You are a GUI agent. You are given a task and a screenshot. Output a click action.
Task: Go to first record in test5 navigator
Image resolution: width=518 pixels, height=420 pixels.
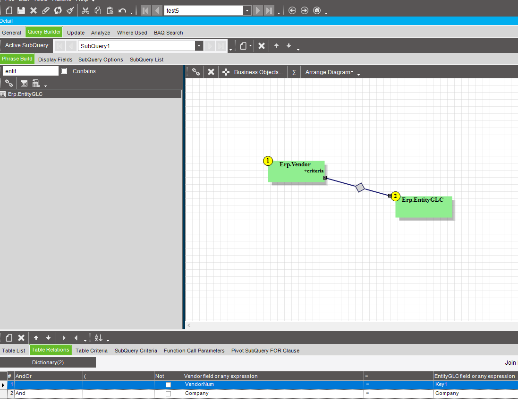coord(145,10)
